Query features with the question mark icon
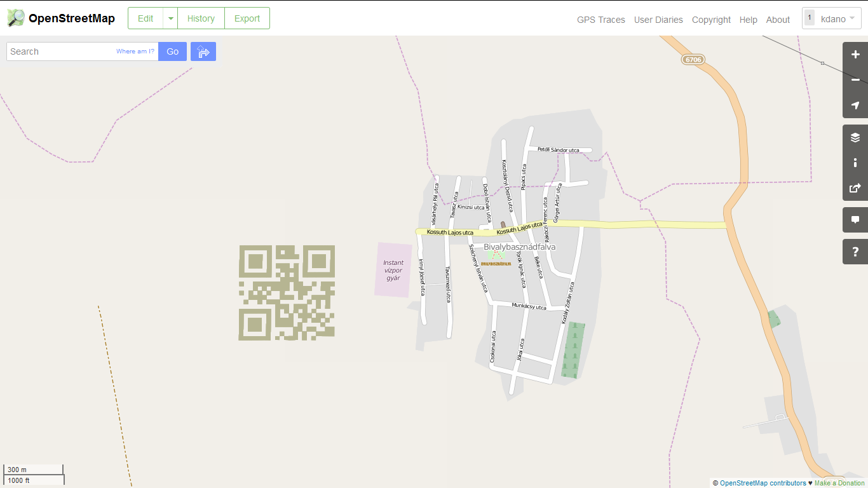The width and height of the screenshot is (868, 488). coord(855,252)
